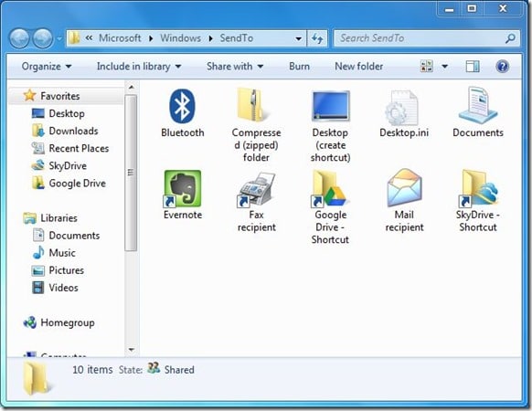Show the preview pane
This screenshot has height=411, width=532.
473,66
